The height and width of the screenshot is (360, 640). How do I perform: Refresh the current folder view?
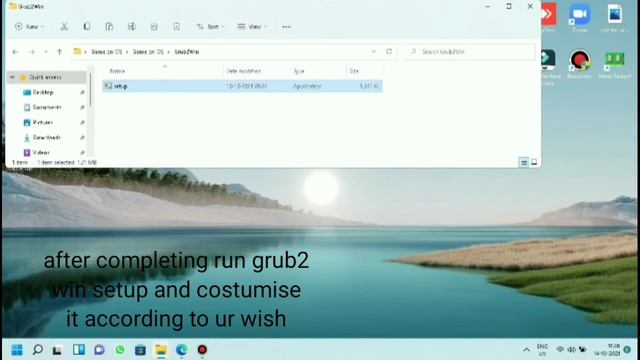tap(389, 51)
